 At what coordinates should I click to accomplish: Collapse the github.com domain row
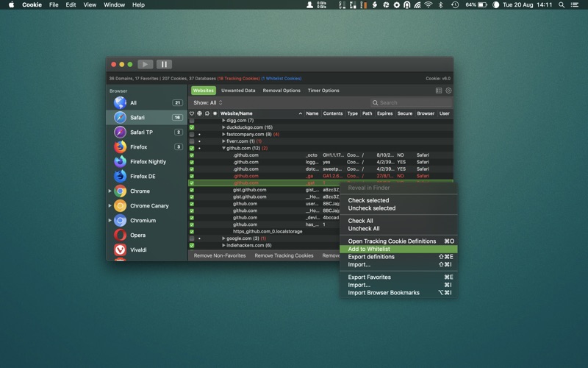coord(224,149)
